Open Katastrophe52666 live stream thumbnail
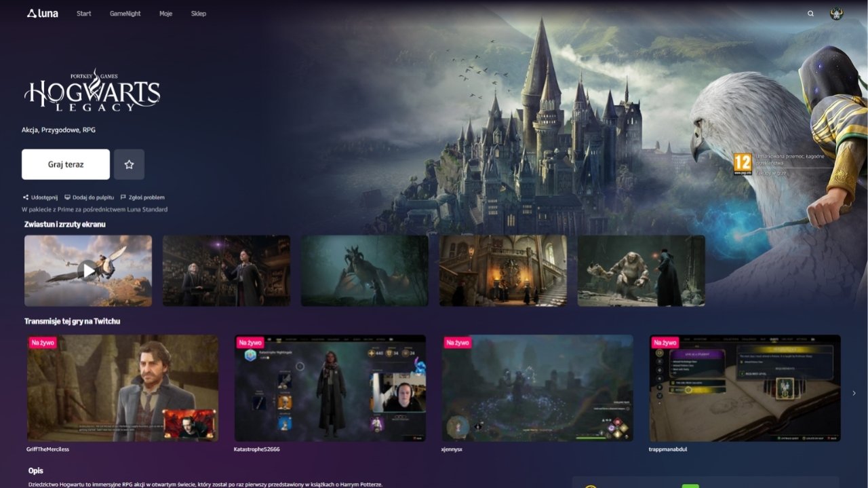 click(x=330, y=388)
